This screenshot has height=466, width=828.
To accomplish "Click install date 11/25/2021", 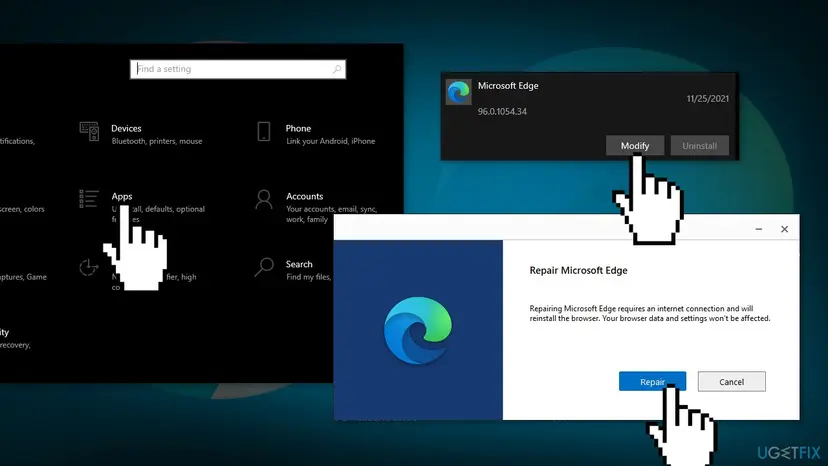I will 708,99.
